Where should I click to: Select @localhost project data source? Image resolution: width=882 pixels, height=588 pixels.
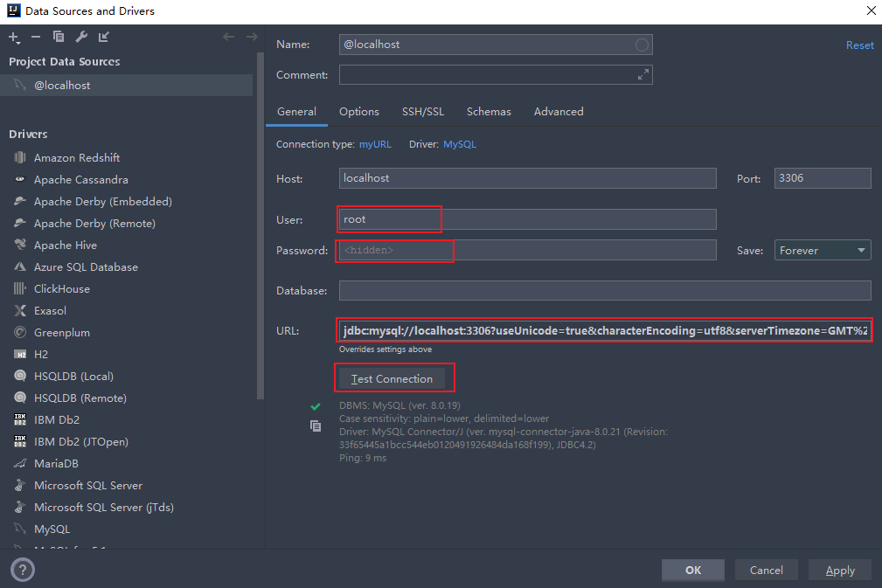126,85
